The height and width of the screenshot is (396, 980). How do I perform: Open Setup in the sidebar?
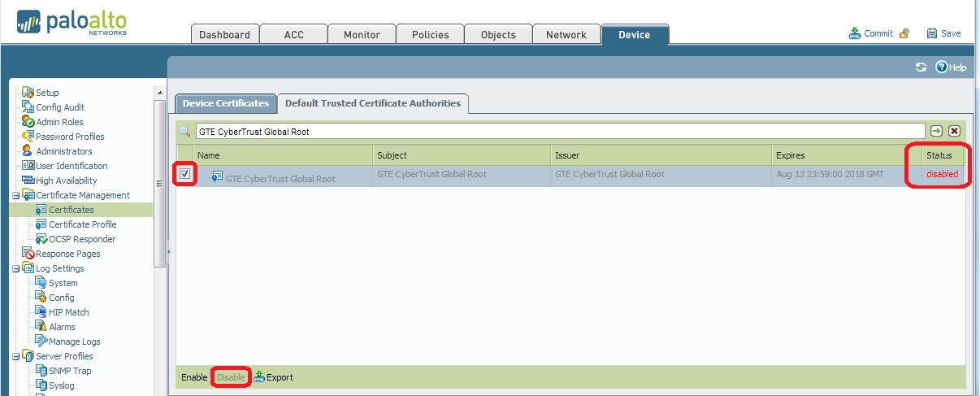point(47,93)
